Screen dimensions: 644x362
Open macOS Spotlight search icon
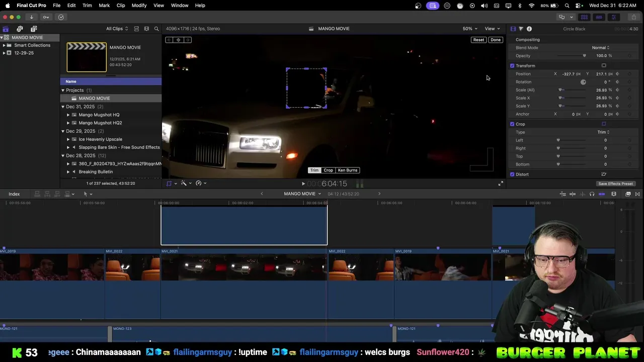pyautogui.click(x=567, y=6)
